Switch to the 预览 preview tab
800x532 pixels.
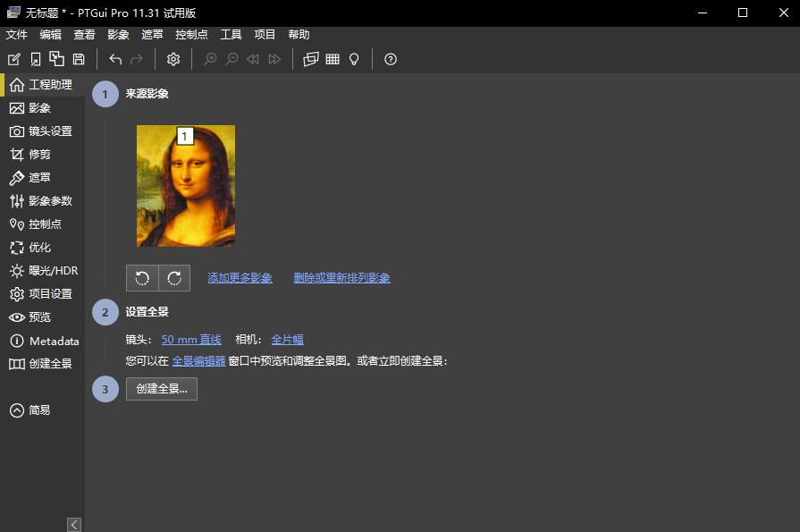point(42,317)
